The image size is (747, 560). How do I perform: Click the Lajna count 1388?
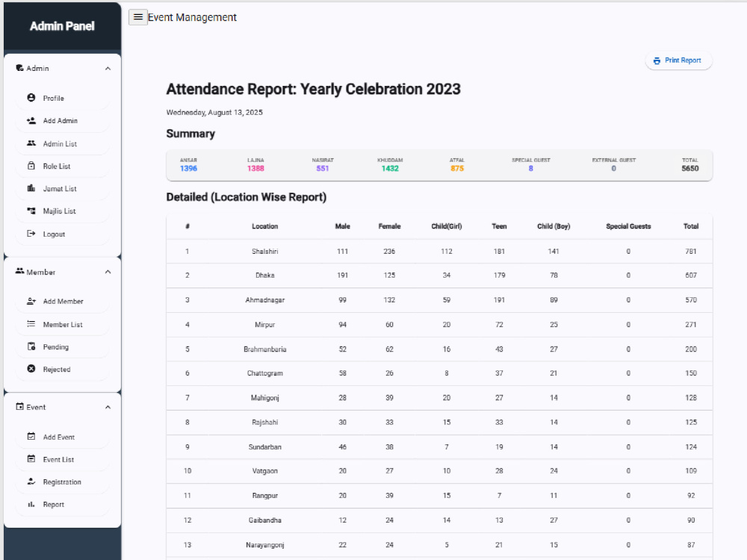tap(255, 169)
